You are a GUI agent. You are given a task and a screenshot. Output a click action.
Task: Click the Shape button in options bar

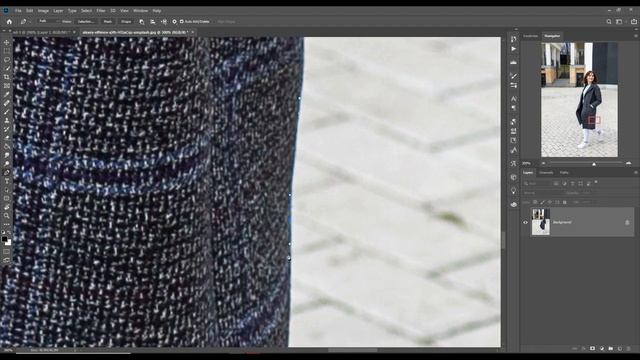click(126, 22)
